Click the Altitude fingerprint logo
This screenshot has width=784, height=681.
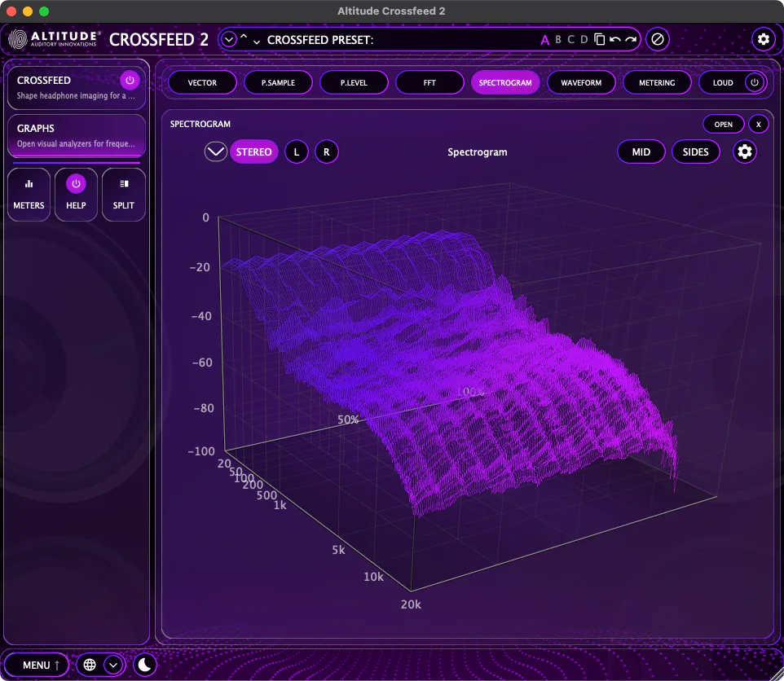tap(18, 39)
